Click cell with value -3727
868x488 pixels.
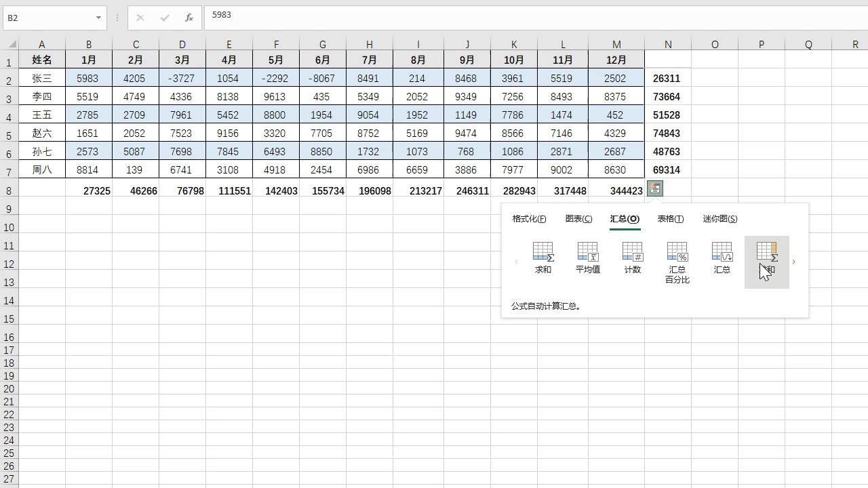click(182, 78)
